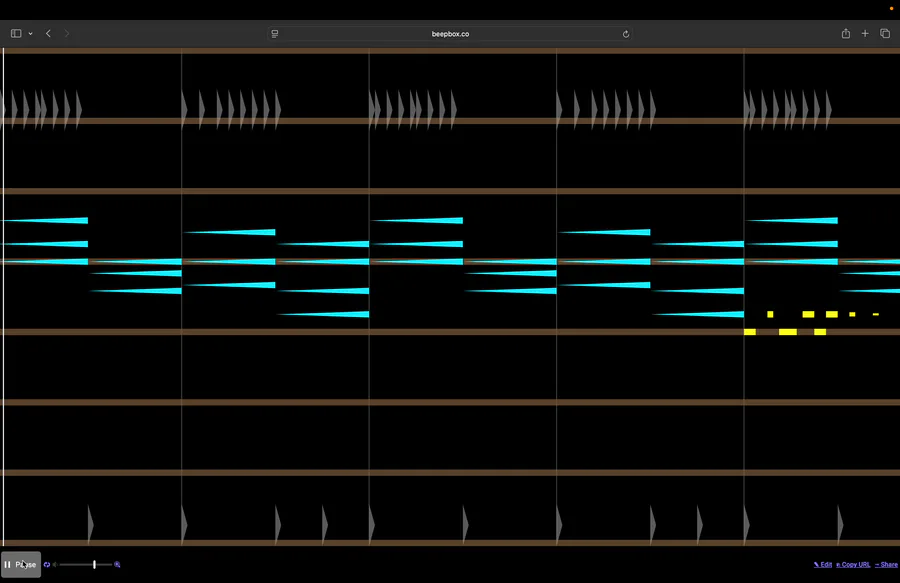900x583 pixels.
Task: Open the Share link
Action: pyautogui.click(x=886, y=565)
